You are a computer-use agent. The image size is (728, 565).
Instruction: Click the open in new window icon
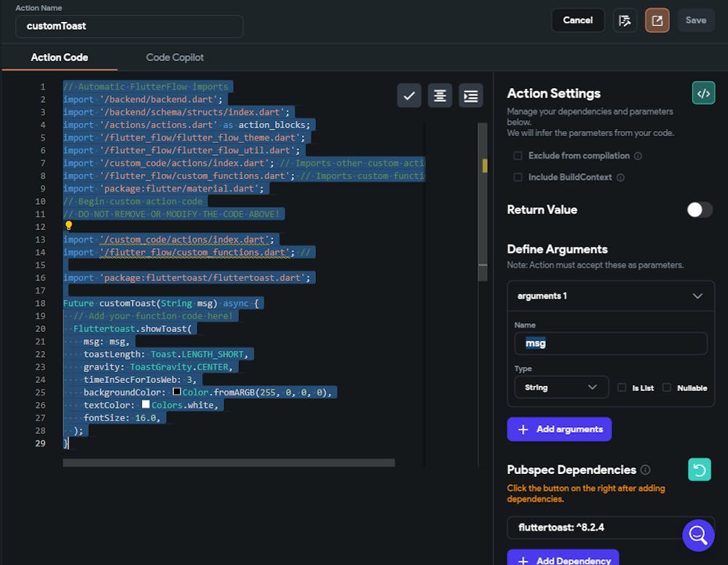pyautogui.click(x=657, y=20)
